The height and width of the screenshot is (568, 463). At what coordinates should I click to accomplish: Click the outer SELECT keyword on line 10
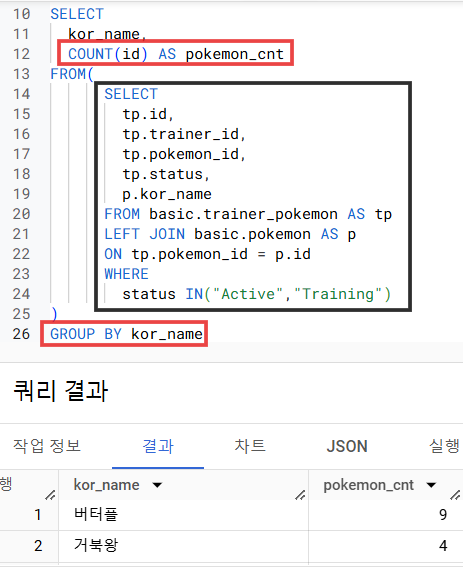pyautogui.click(x=77, y=14)
